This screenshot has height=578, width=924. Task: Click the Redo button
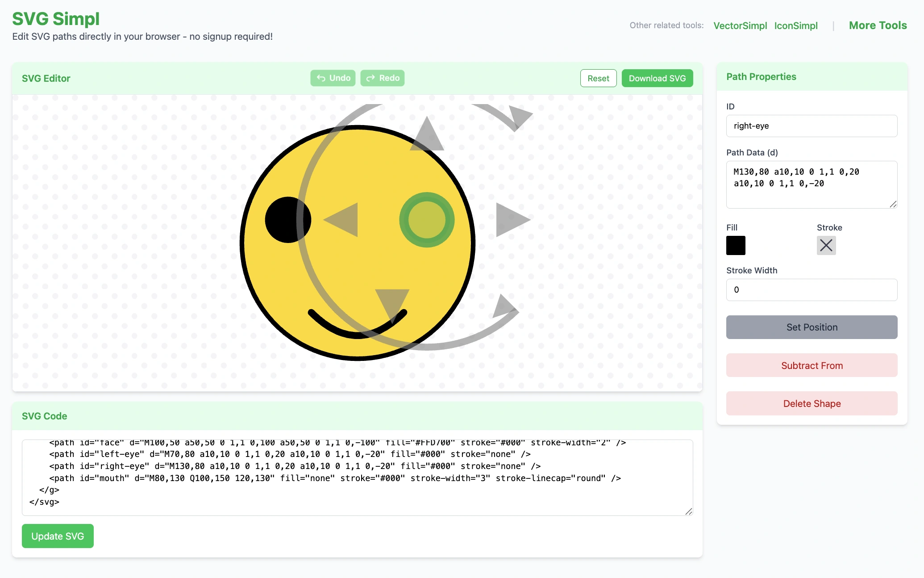point(383,78)
